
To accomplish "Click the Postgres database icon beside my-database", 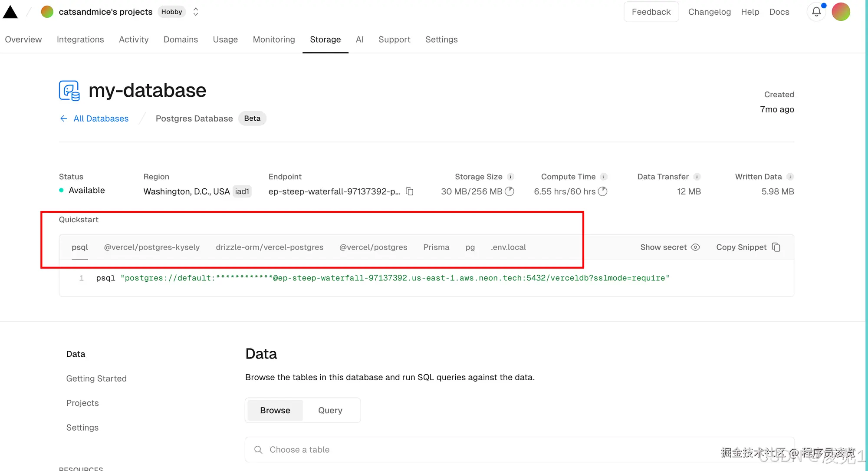I will 69,90.
